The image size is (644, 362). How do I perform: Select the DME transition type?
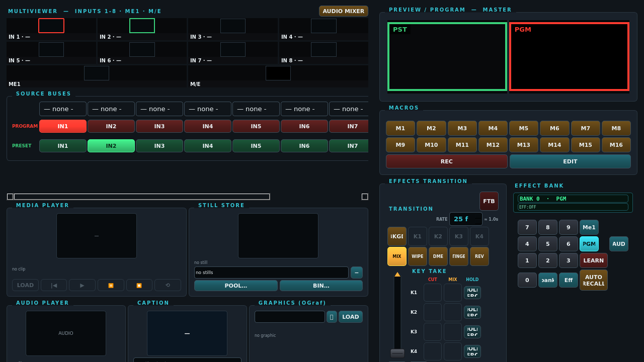coord(438,256)
